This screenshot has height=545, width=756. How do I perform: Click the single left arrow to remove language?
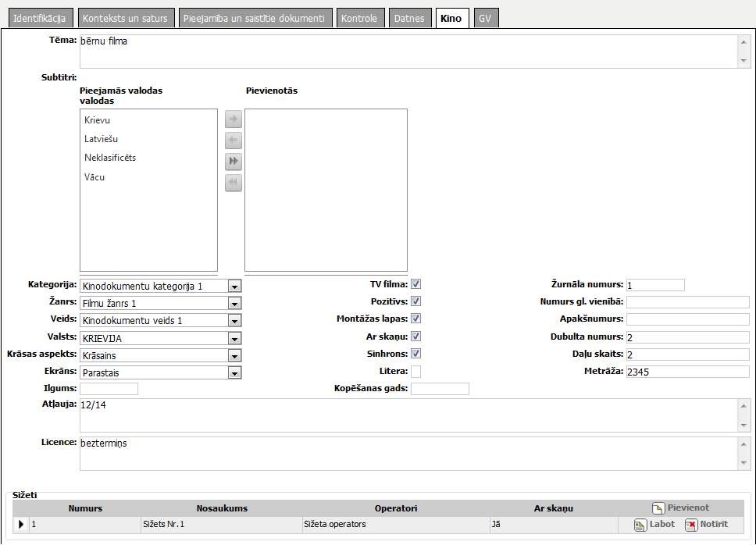pos(234,141)
